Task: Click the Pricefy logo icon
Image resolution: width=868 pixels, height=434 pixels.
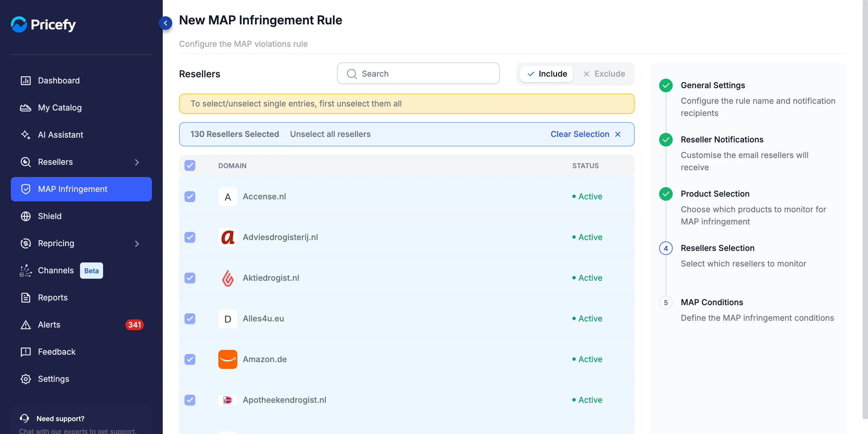Action: [19, 24]
